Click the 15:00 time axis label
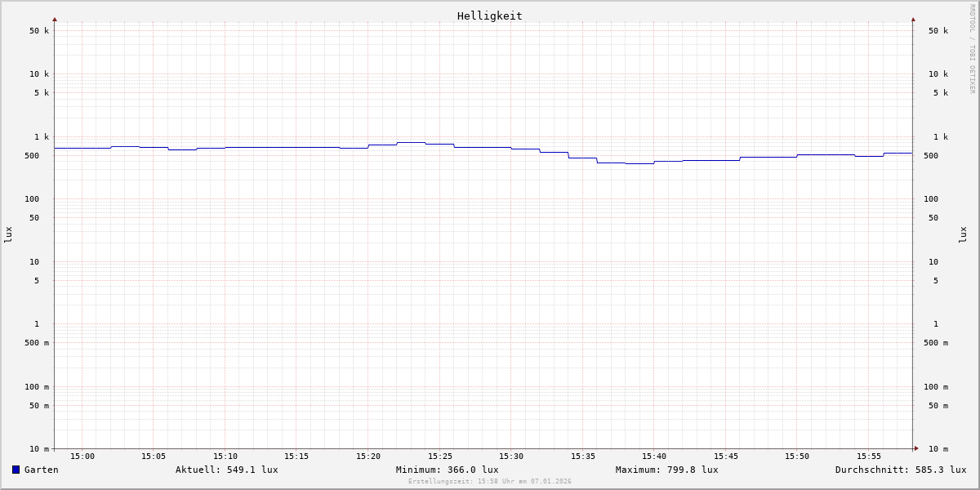 point(82,457)
